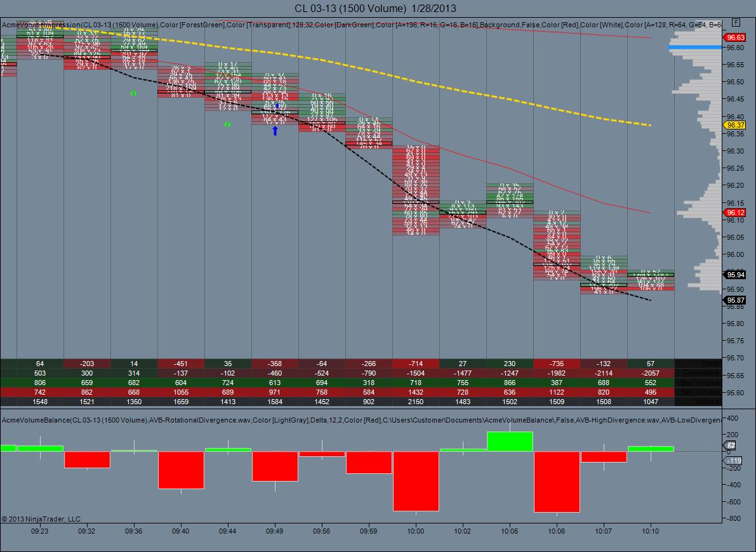Click the cumulative delta value 503

(40, 373)
